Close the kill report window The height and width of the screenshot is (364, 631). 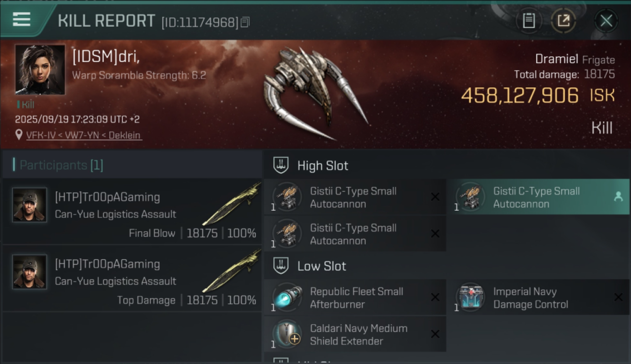tap(606, 21)
